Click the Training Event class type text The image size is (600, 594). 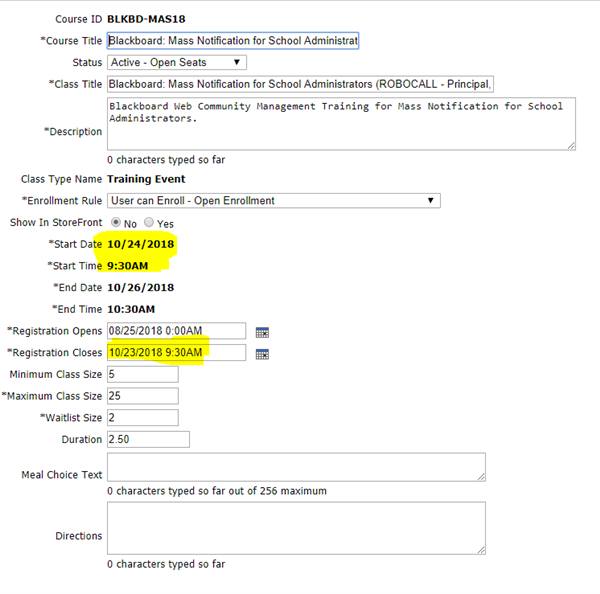coord(146,179)
